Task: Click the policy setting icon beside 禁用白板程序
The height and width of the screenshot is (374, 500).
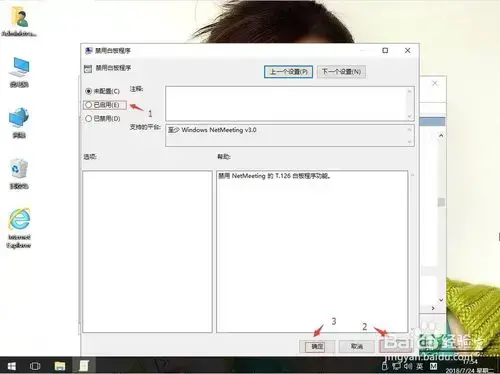Action: coord(88,68)
